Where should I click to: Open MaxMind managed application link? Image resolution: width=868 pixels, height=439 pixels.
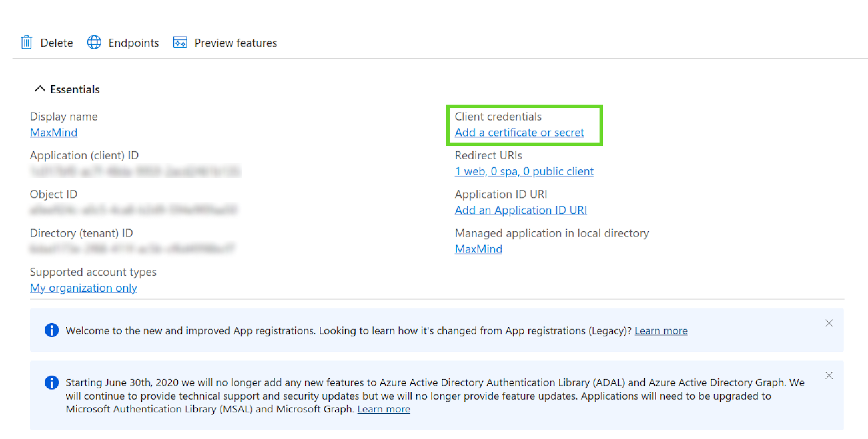(x=478, y=249)
